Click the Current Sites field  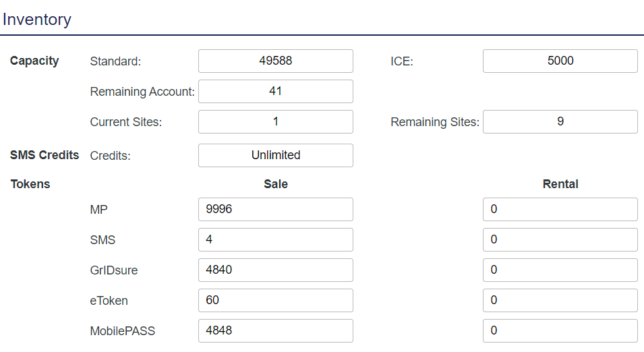[x=275, y=121]
